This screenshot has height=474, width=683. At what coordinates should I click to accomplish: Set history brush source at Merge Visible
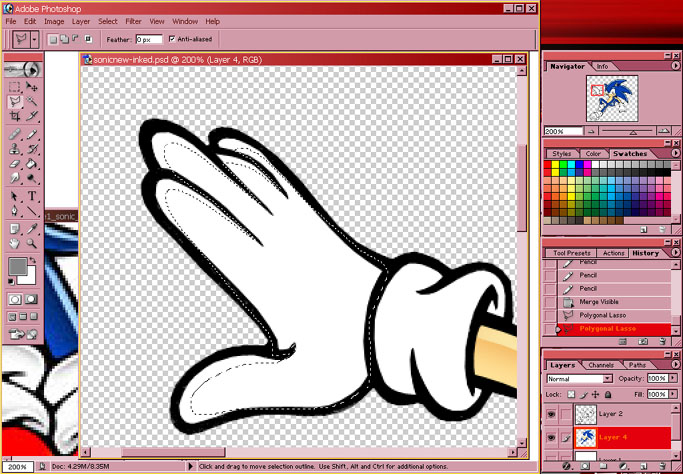pyautogui.click(x=551, y=302)
